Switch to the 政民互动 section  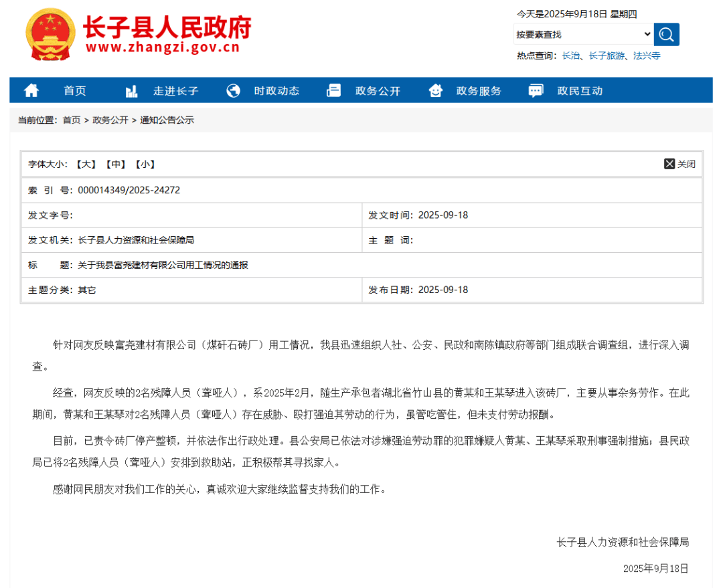(x=580, y=90)
